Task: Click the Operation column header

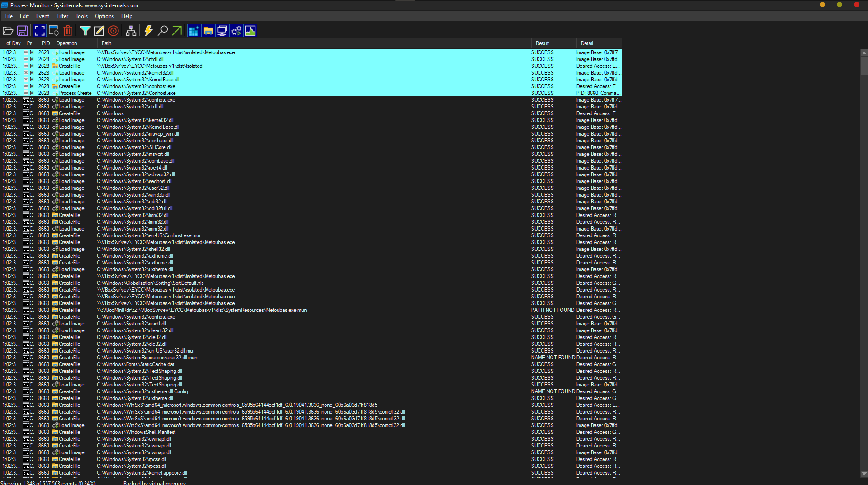Action: (x=75, y=43)
